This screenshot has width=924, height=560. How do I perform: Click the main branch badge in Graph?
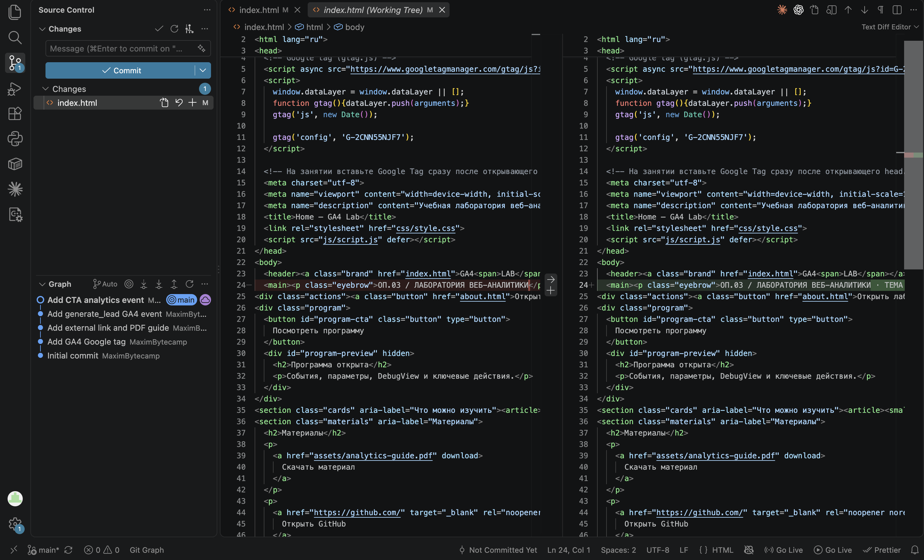point(182,300)
